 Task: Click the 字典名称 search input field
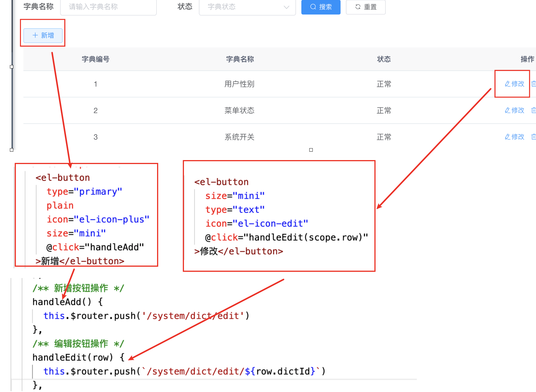click(108, 7)
